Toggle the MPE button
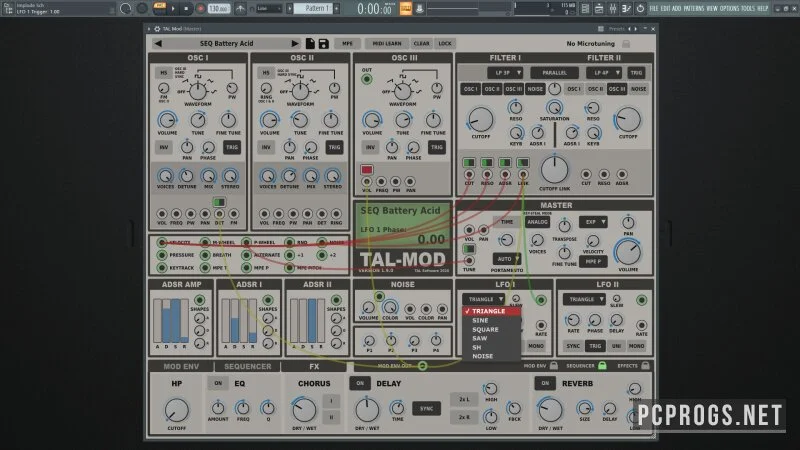The width and height of the screenshot is (800, 450). point(347,44)
